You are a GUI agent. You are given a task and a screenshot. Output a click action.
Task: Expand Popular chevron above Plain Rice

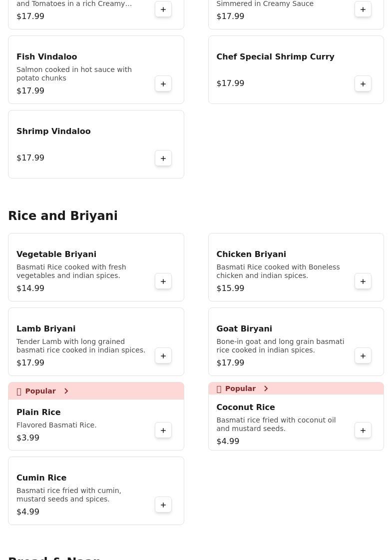point(66,391)
